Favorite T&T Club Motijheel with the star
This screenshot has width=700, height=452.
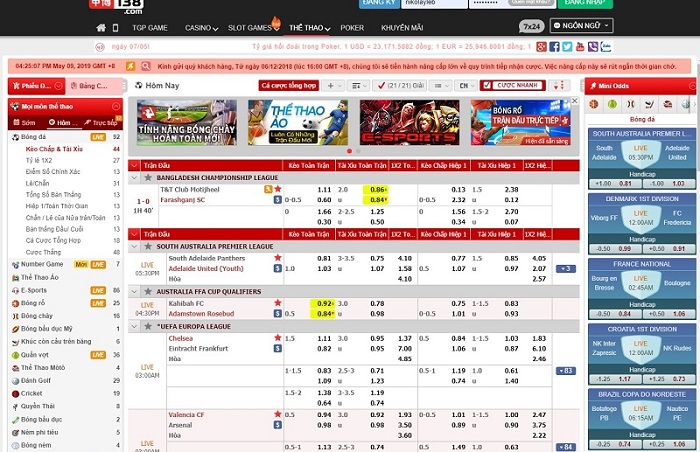[x=278, y=188]
